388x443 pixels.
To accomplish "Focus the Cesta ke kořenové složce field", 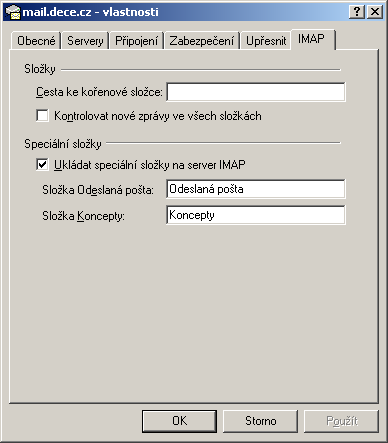I will (256, 92).
